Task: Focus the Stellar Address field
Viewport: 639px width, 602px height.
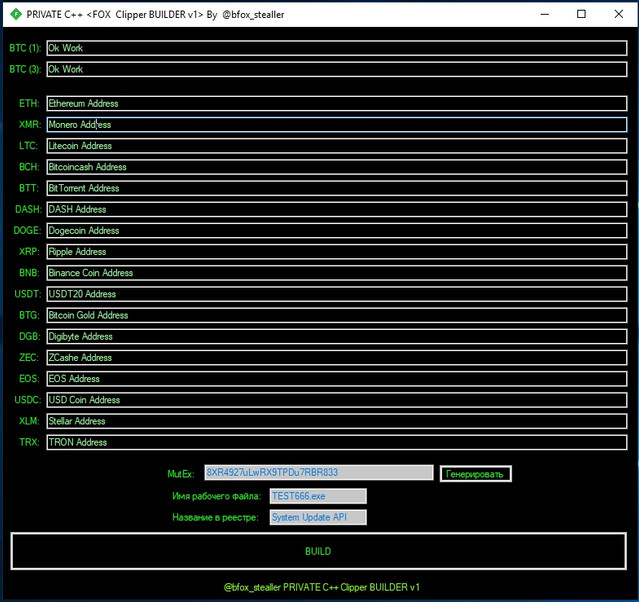Action: 337,421
